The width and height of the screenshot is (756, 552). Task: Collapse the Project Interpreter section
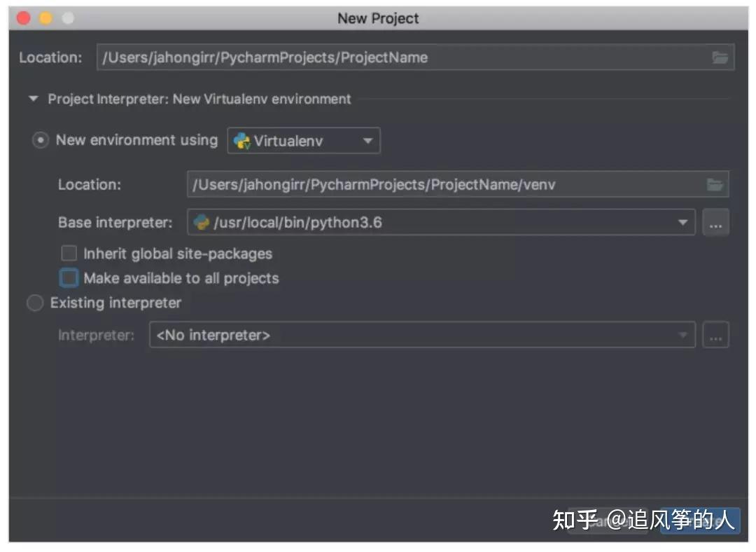click(x=33, y=99)
